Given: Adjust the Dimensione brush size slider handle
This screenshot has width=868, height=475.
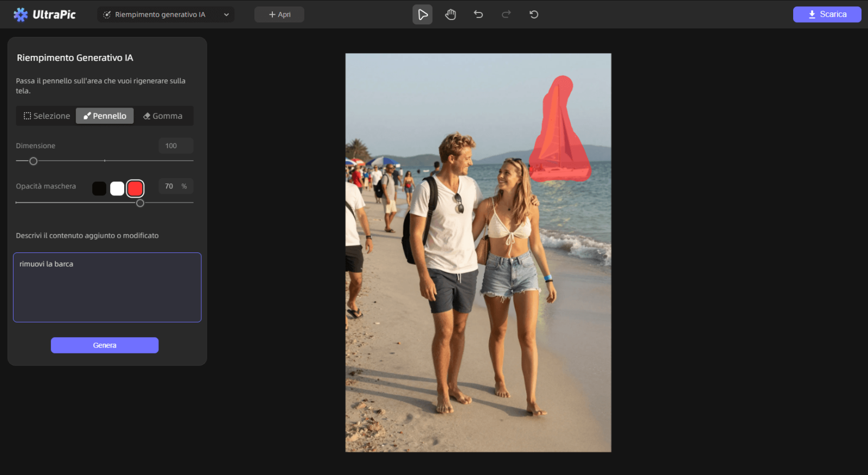Looking at the screenshot, I should point(33,161).
